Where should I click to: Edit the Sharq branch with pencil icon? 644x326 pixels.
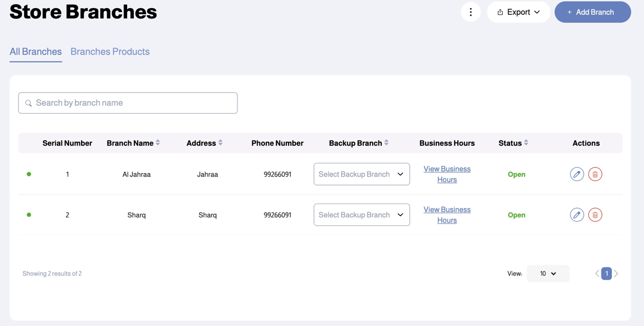click(x=577, y=214)
